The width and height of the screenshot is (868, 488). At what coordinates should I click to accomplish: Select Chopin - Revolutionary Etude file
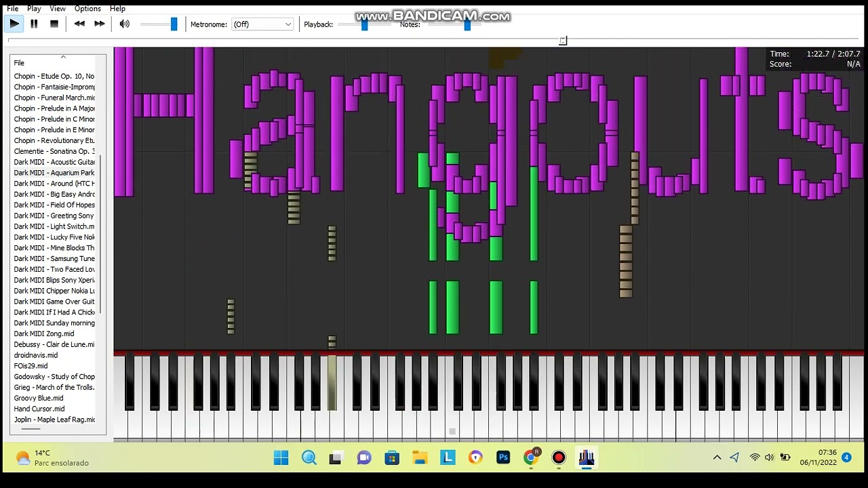click(54, 140)
